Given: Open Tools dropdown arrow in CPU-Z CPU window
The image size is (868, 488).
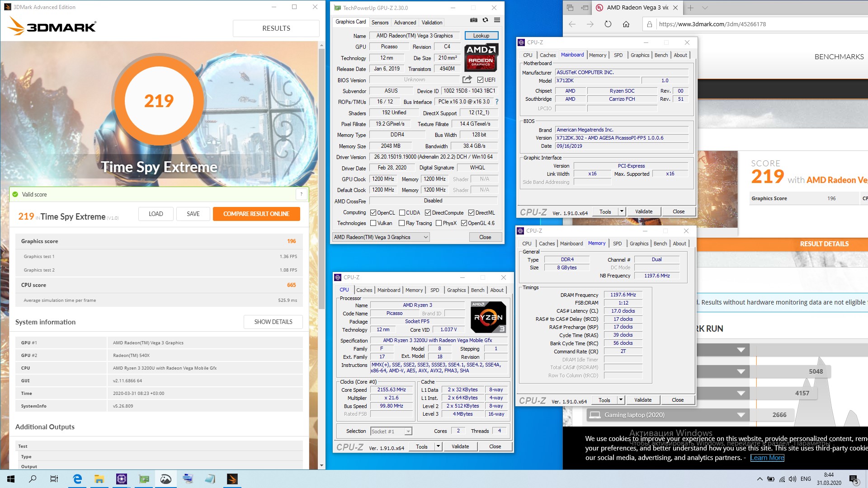Looking at the screenshot, I should (438, 446).
